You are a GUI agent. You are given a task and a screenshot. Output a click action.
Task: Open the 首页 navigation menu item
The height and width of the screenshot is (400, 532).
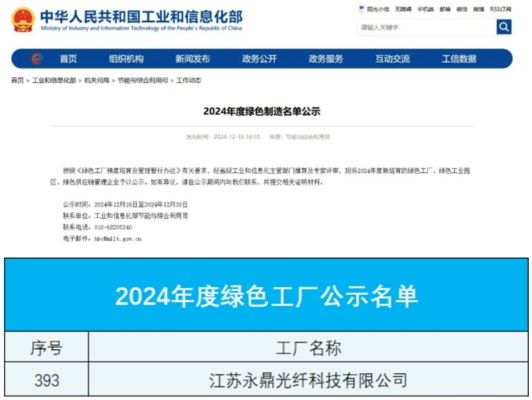pyautogui.click(x=68, y=59)
